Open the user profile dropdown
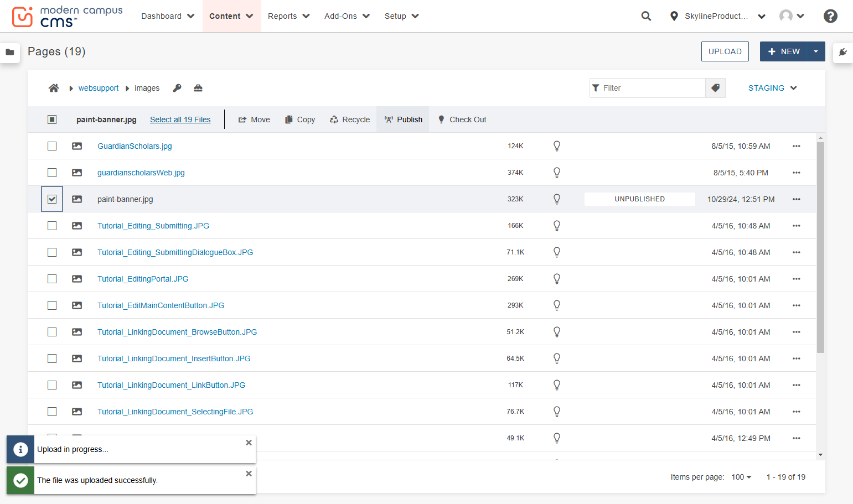Screen dimensions: 853x504 (x=792, y=16)
